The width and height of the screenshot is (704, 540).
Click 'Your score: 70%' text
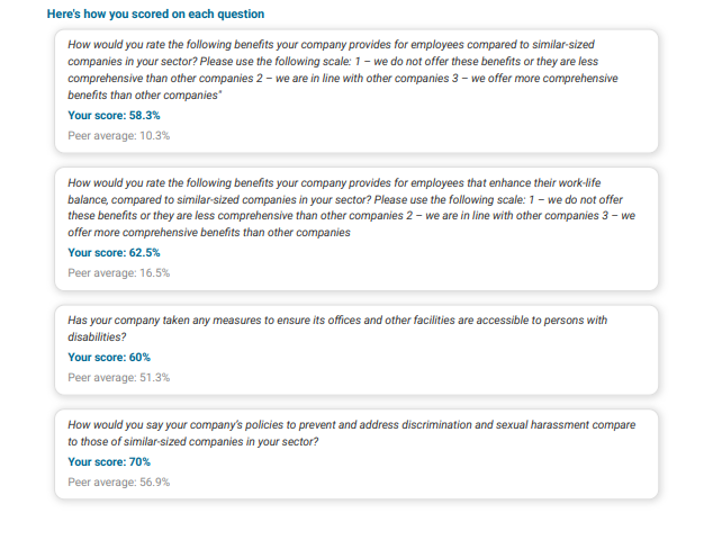[109, 462]
